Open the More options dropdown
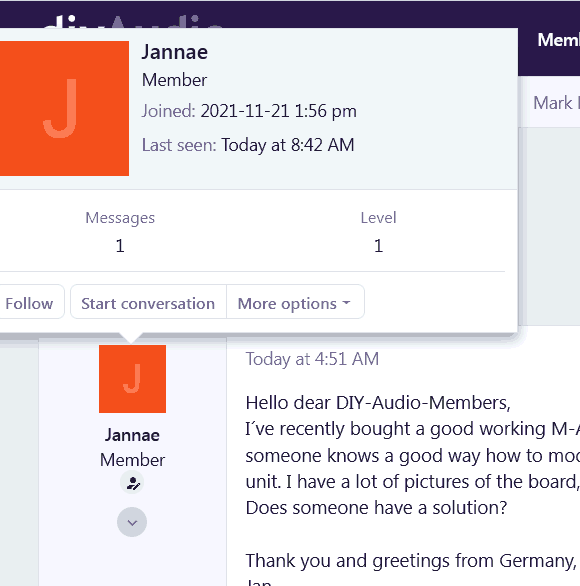Image resolution: width=580 pixels, height=586 pixels. 295,302
